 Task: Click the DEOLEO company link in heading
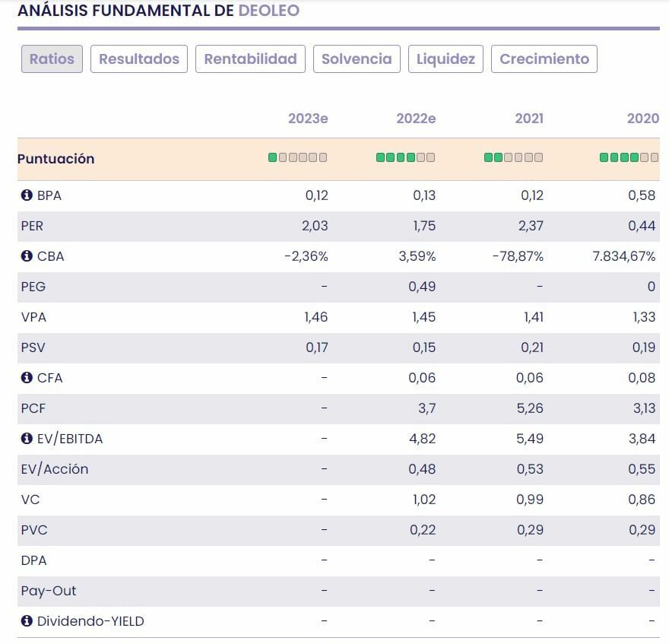click(269, 10)
